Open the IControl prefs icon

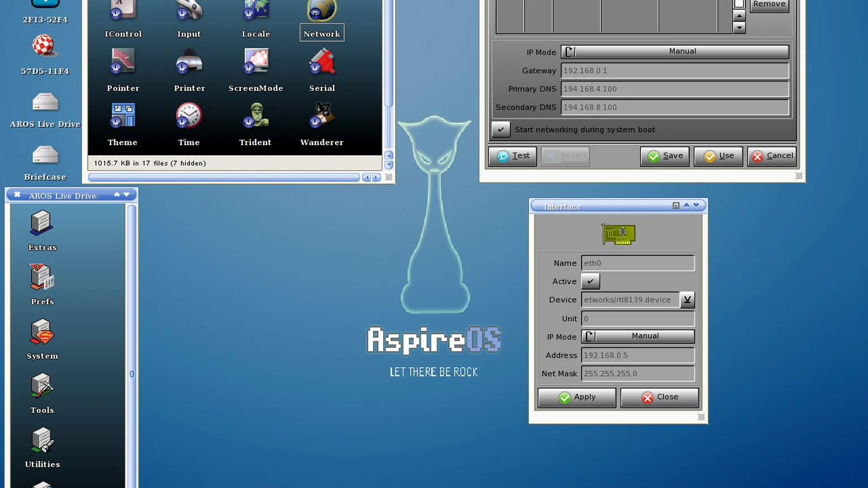pyautogui.click(x=123, y=20)
